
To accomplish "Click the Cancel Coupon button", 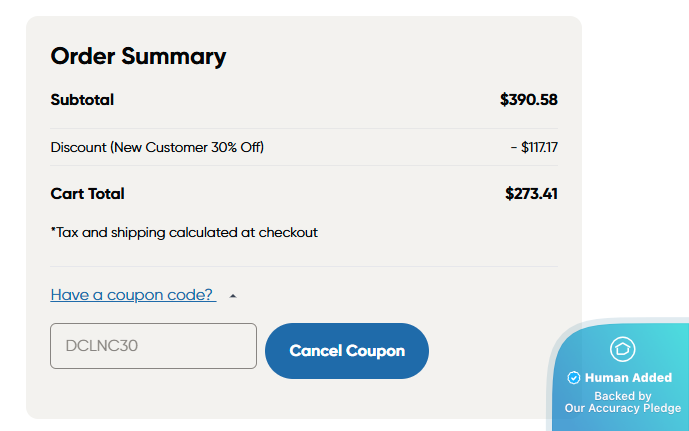I will tap(347, 351).
